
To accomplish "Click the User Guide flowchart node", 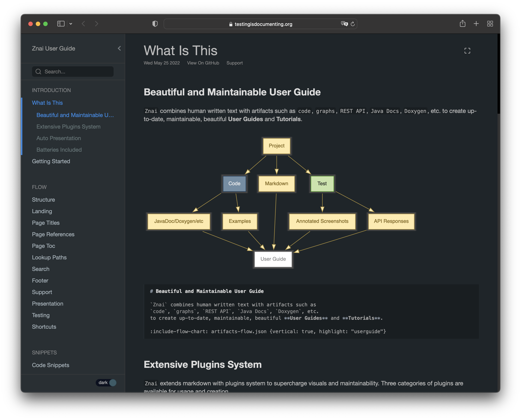I will (273, 259).
